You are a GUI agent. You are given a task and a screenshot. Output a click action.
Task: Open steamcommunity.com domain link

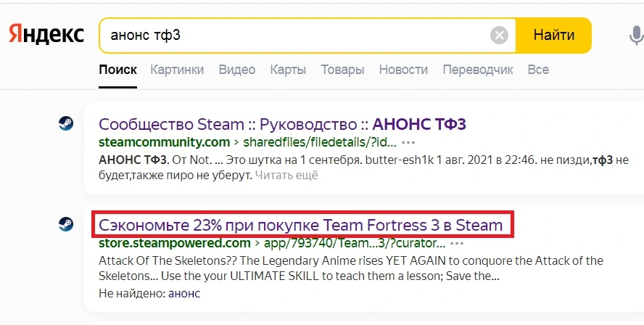165,143
